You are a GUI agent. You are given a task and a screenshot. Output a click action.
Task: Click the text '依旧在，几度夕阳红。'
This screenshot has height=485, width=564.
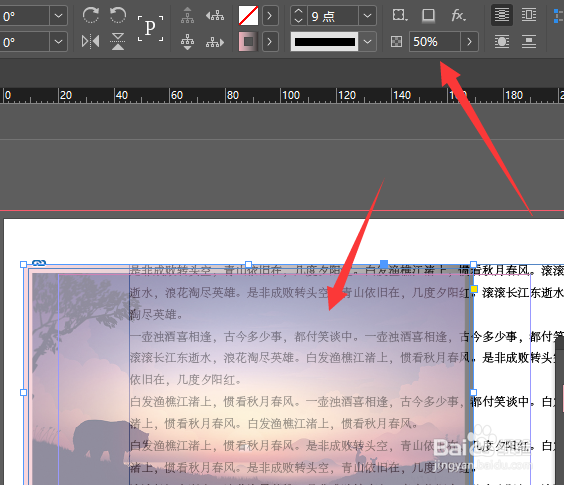(186, 380)
